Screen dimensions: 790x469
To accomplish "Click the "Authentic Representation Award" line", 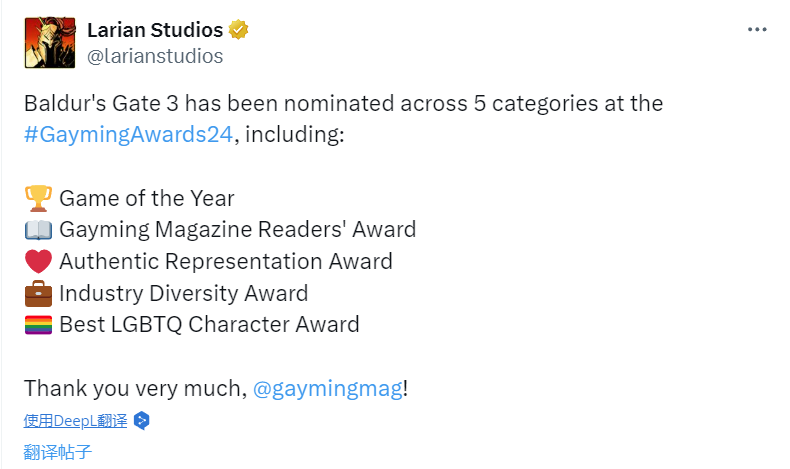I will click(226, 262).
